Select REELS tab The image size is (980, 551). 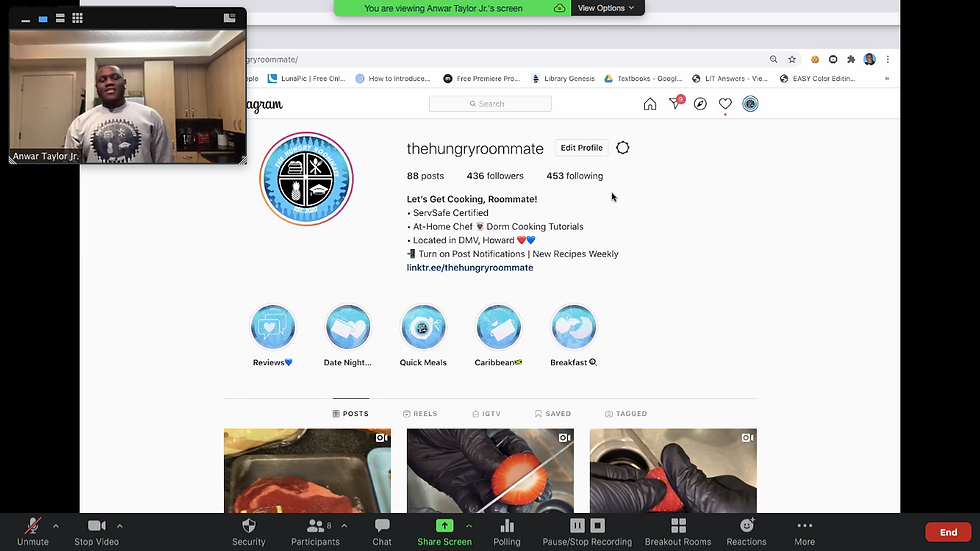click(420, 414)
